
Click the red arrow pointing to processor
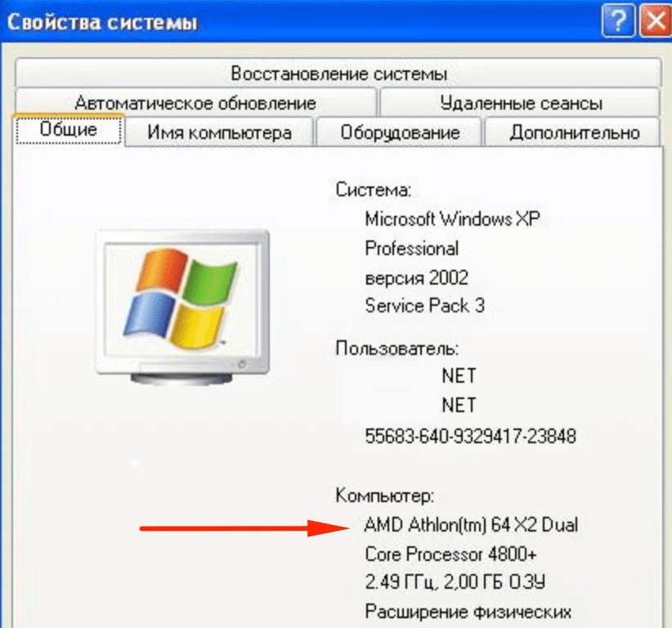point(245,527)
